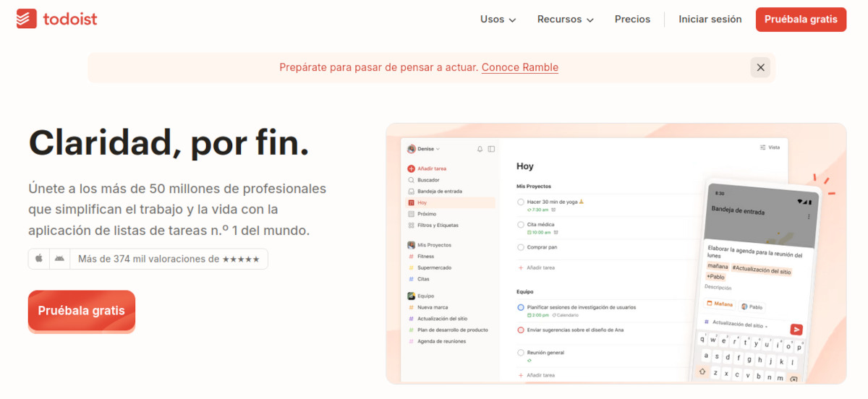This screenshot has height=399, width=868.
Task: Mark Reunión general as complete
Action: pos(521,353)
